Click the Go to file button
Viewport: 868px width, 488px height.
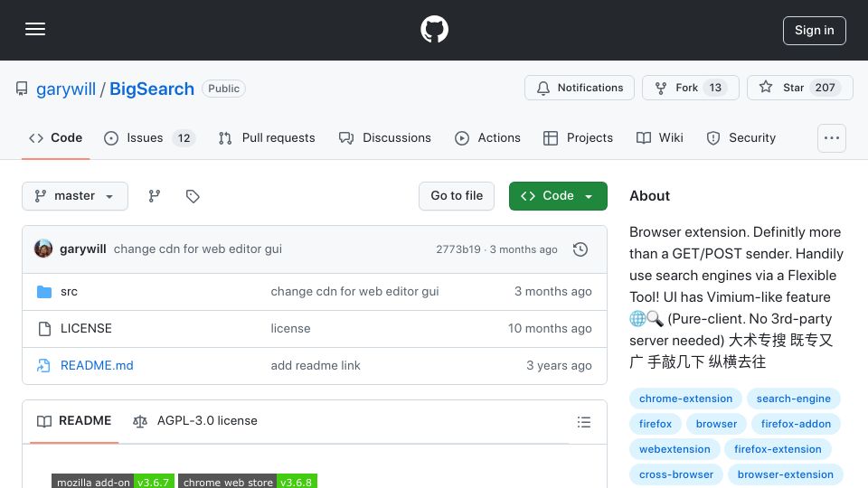[457, 196]
